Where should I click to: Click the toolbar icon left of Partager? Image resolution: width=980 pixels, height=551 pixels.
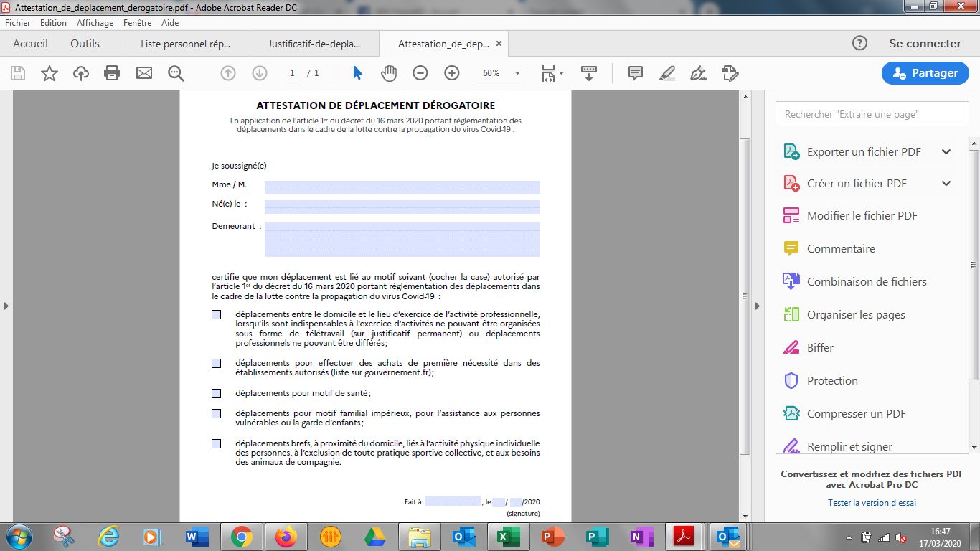(730, 73)
